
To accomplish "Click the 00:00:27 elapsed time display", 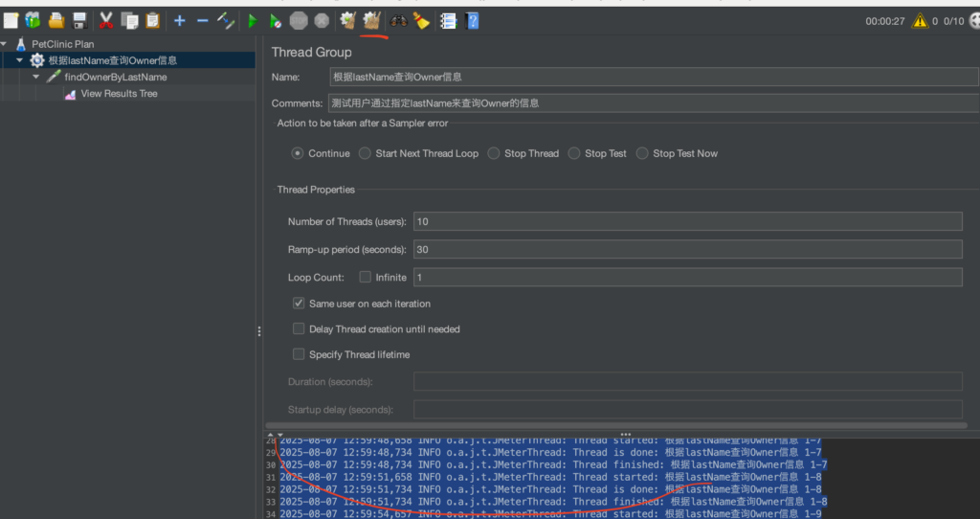I will [x=885, y=21].
